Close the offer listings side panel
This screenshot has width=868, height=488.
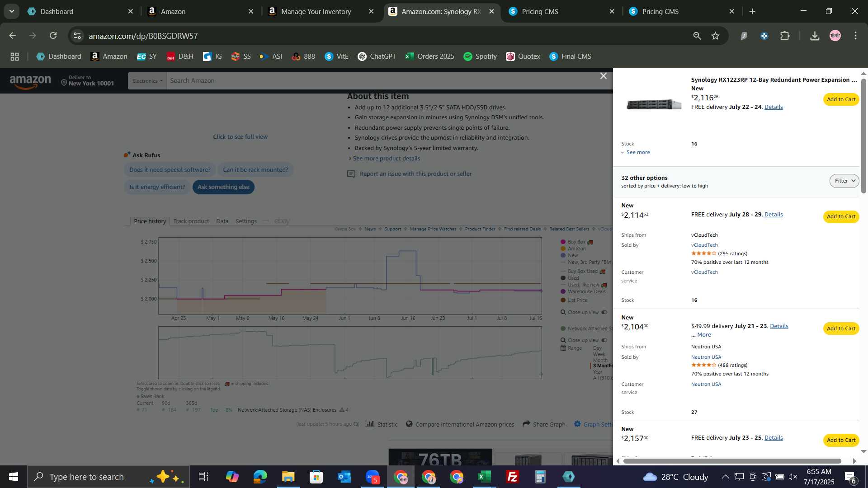(603, 76)
